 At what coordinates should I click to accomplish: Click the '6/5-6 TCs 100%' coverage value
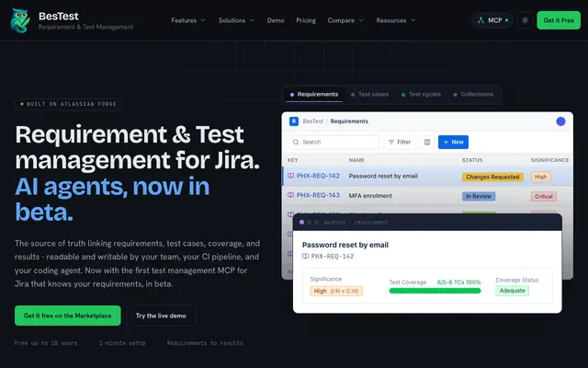tap(458, 282)
